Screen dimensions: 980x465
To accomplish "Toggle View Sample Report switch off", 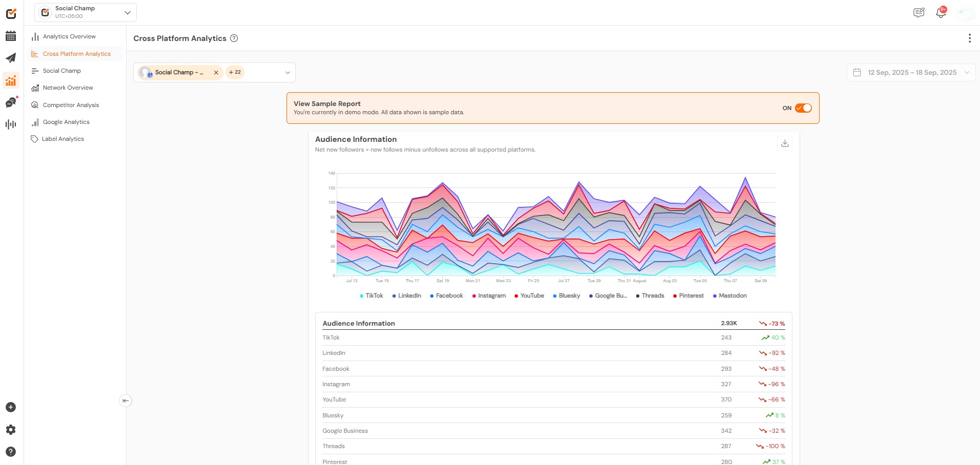I will pyautogui.click(x=803, y=108).
